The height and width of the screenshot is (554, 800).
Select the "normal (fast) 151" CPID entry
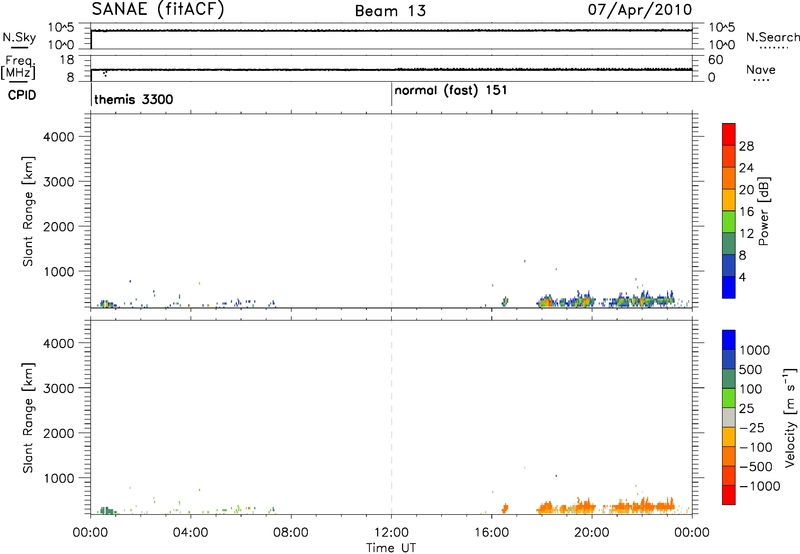click(x=451, y=91)
